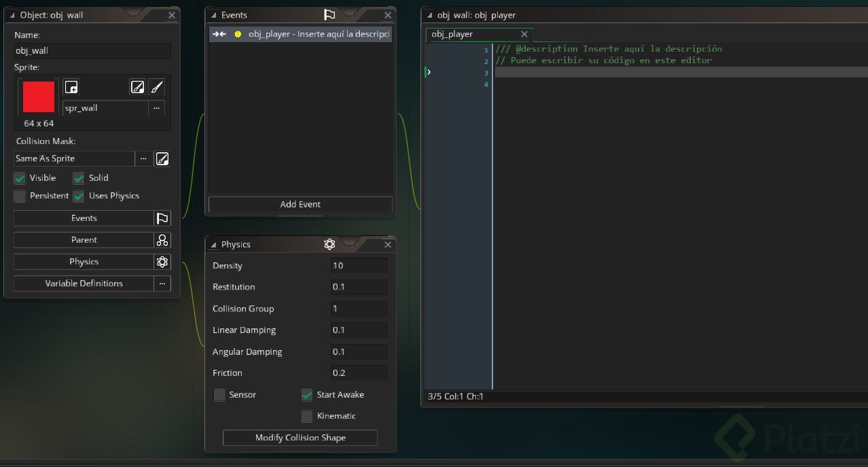Click code line 2 'Puede escribir' comment
This screenshot has height=467, width=868.
click(x=604, y=60)
